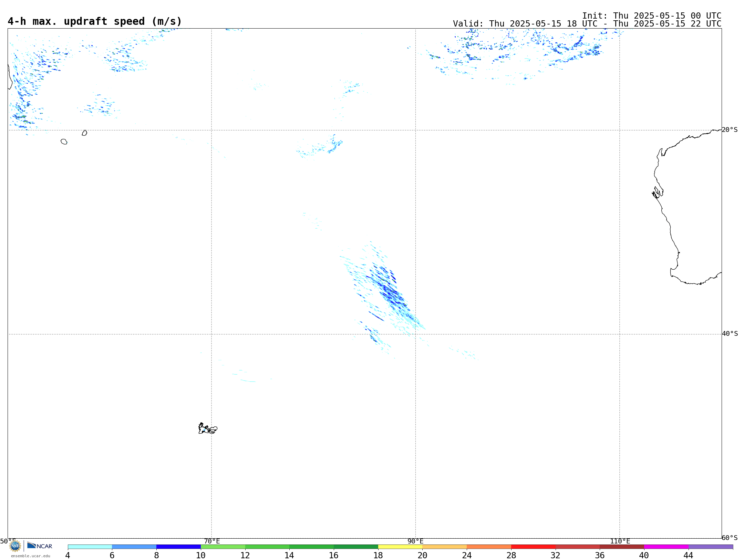Pick the dark blue 8–10 m/s swatch
The height and width of the screenshot is (560, 744).
click(178, 547)
